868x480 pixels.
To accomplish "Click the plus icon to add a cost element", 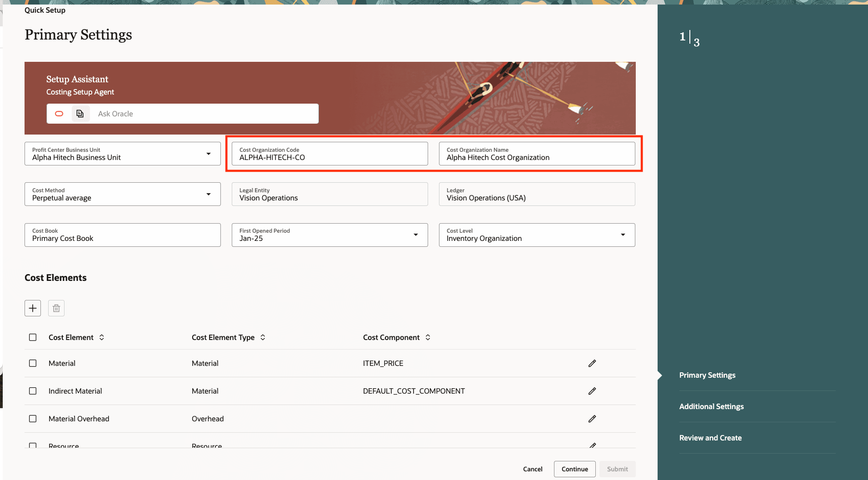I will coord(32,308).
